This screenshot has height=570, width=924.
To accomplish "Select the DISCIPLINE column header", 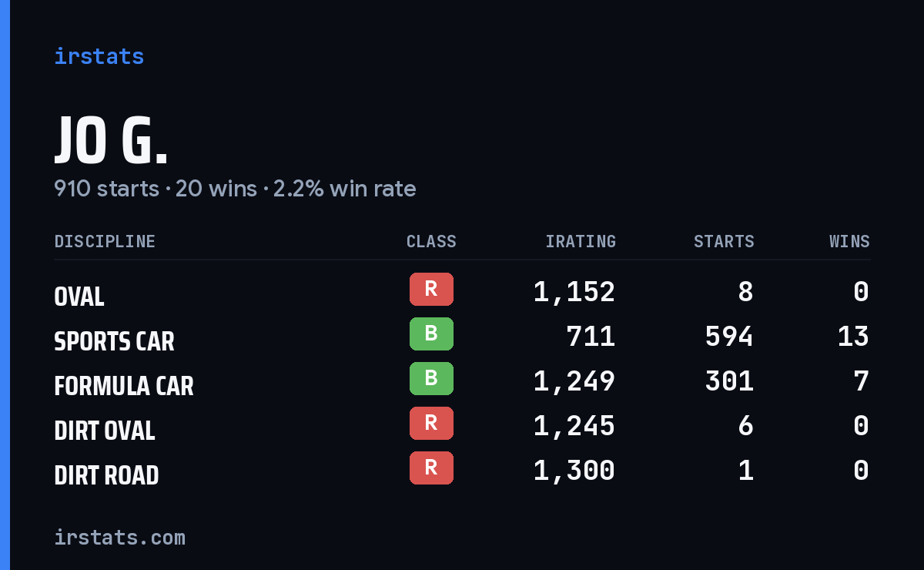I will pyautogui.click(x=105, y=241).
